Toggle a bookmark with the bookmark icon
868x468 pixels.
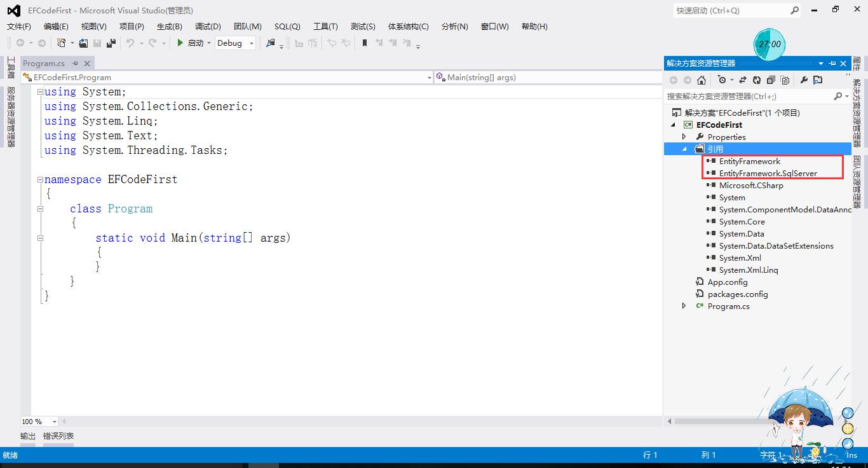point(365,43)
